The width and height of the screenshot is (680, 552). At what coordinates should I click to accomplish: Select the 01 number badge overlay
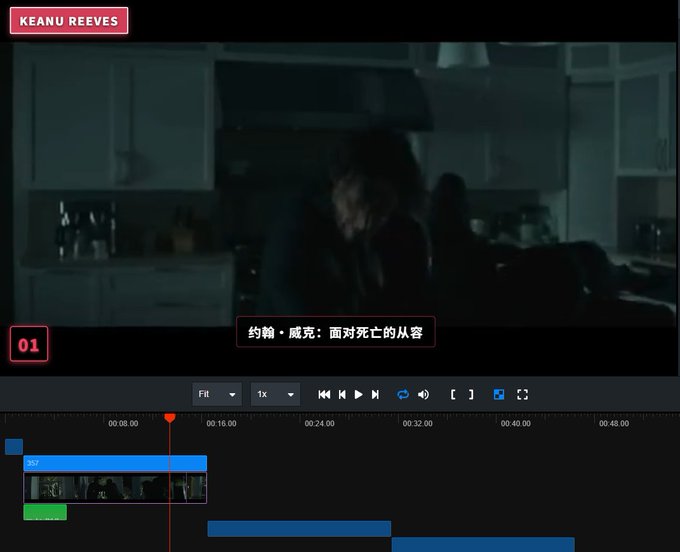(29, 344)
